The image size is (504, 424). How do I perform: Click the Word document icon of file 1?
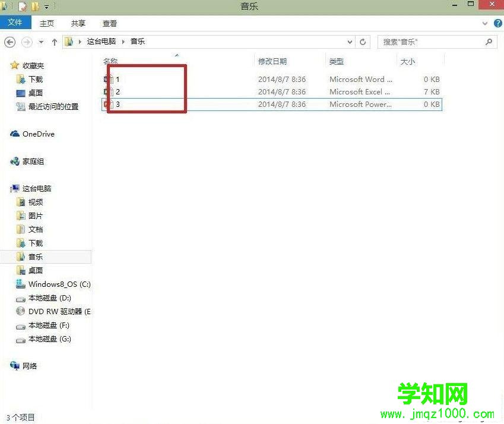click(x=108, y=79)
